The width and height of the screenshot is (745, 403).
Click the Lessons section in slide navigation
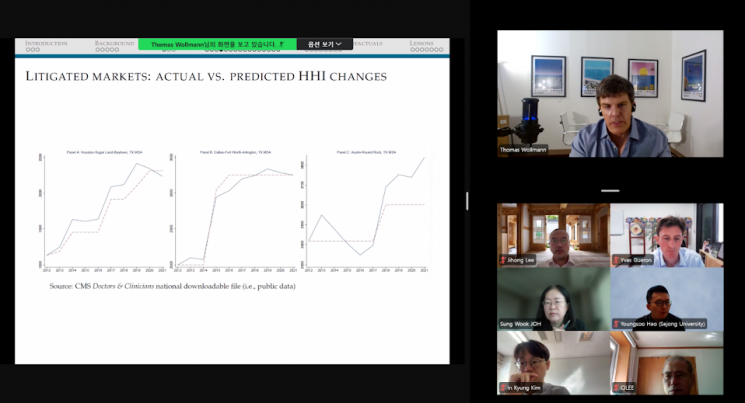pos(421,43)
